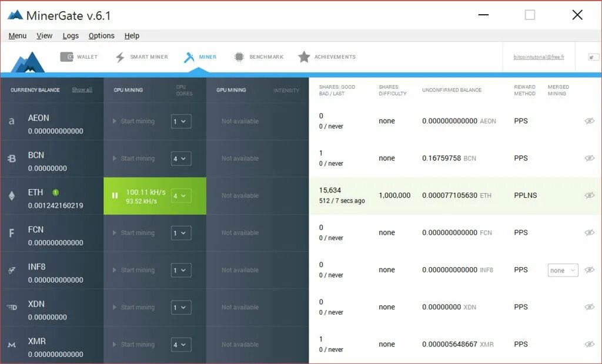Screen dimensions: 602x364
Task: Click the XMR currency icon
Action: [12, 345]
